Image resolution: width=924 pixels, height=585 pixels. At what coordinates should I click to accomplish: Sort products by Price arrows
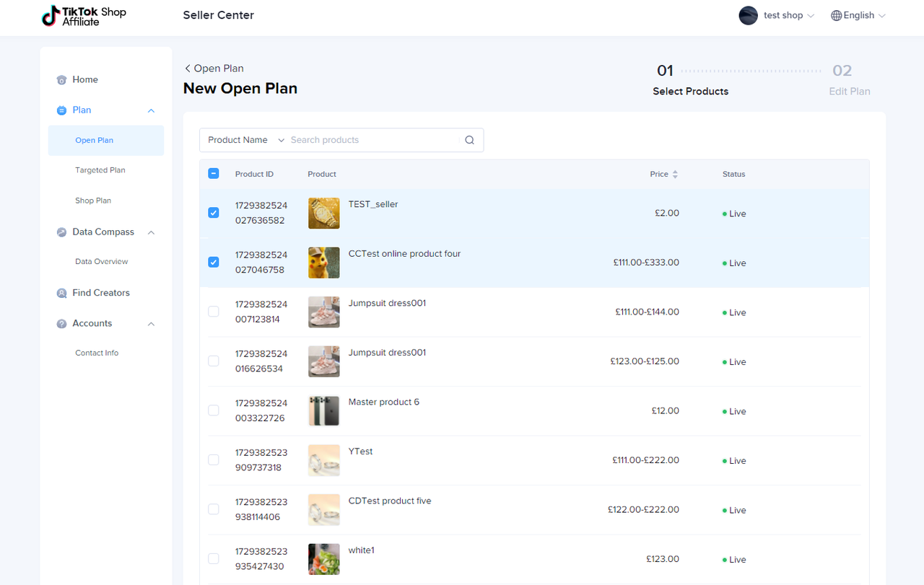675,174
